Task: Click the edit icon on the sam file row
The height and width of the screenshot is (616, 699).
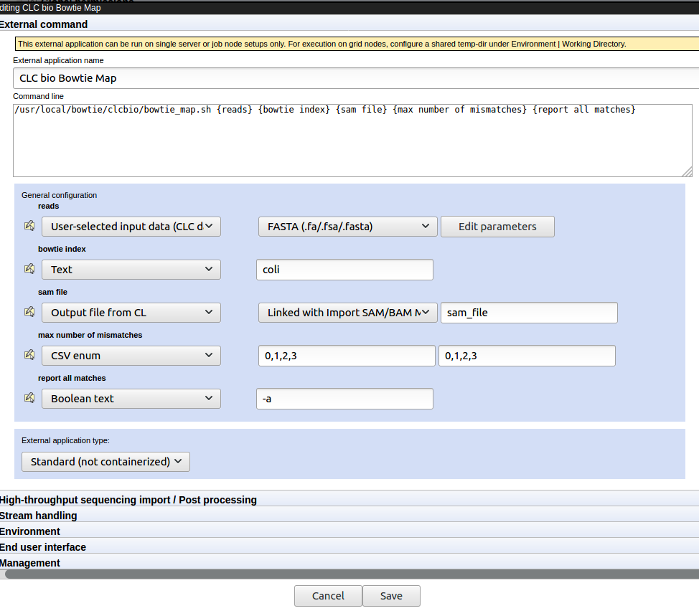Action: point(29,311)
